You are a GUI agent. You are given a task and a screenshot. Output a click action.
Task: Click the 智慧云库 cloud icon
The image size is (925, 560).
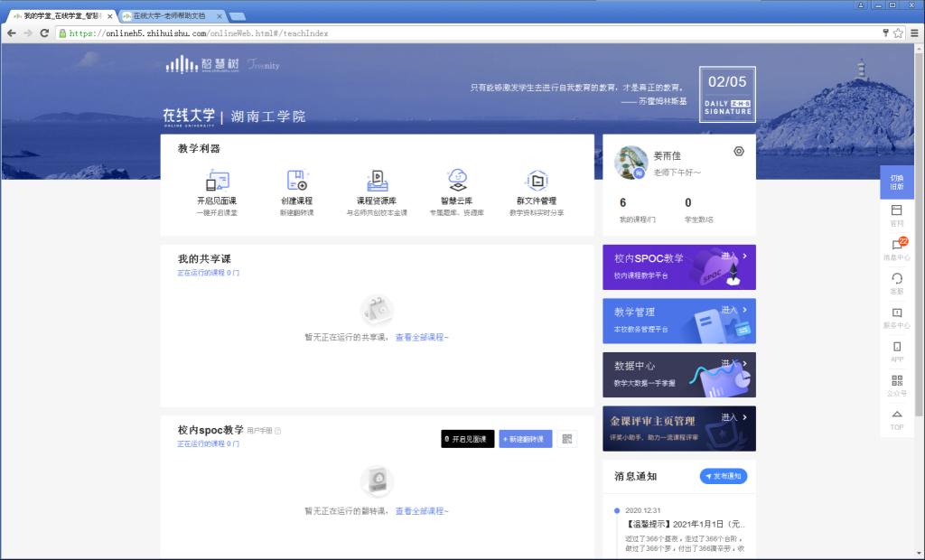pyautogui.click(x=456, y=181)
